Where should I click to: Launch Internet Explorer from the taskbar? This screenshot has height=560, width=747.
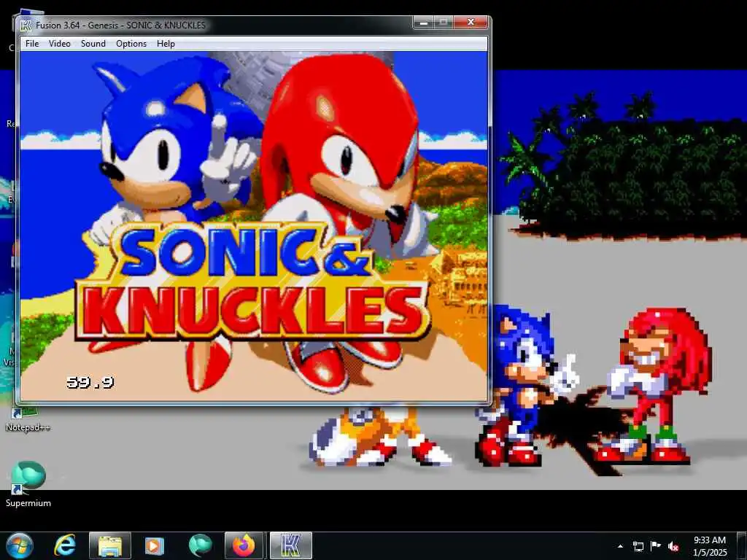coord(65,545)
